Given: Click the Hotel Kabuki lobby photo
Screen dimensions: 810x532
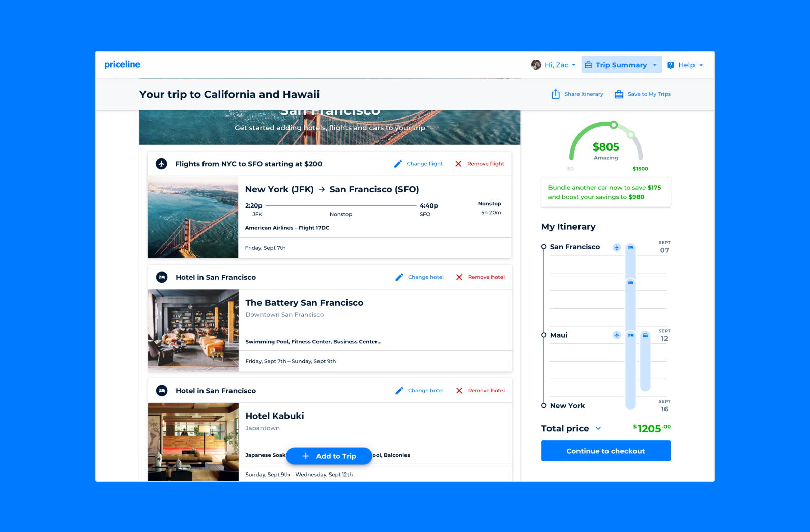Looking at the screenshot, I should [193, 442].
